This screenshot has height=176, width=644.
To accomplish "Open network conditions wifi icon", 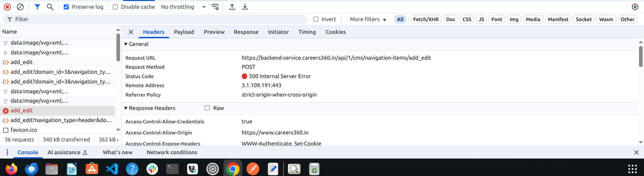I will click(x=215, y=7).
